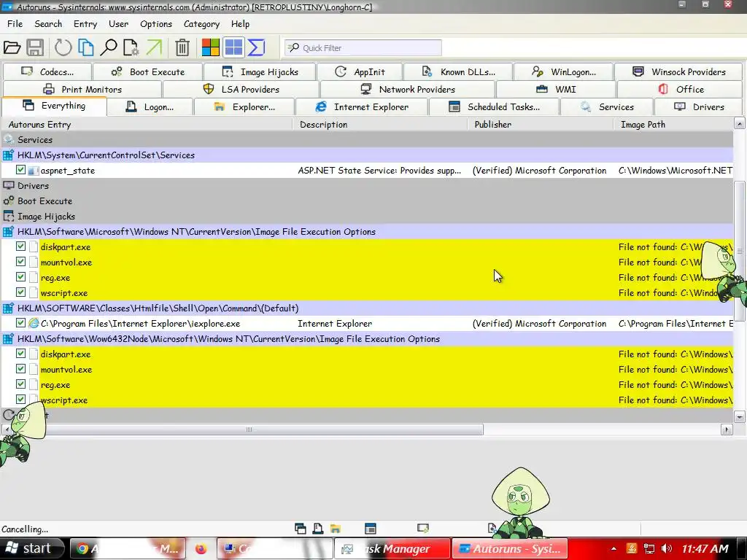Uncheck diskpart.exe checkbox under Wow6432Node key
This screenshot has height=560, width=747.
pos(20,354)
